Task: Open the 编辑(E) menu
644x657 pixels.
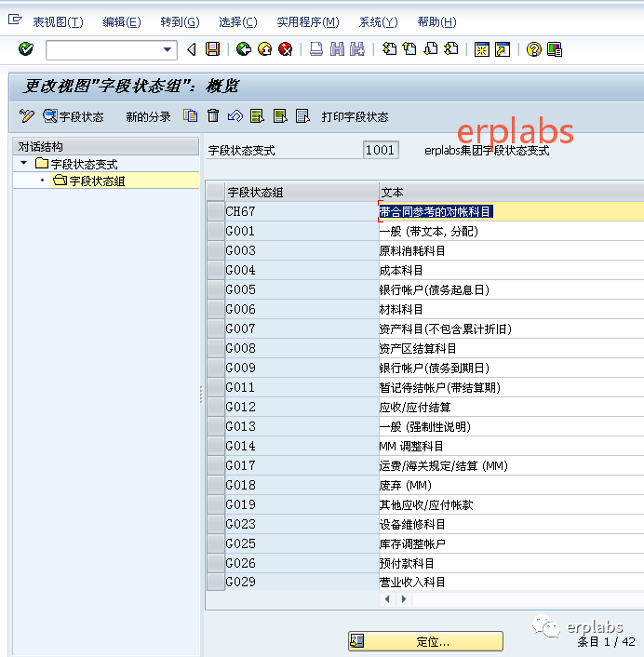Action: (x=122, y=21)
